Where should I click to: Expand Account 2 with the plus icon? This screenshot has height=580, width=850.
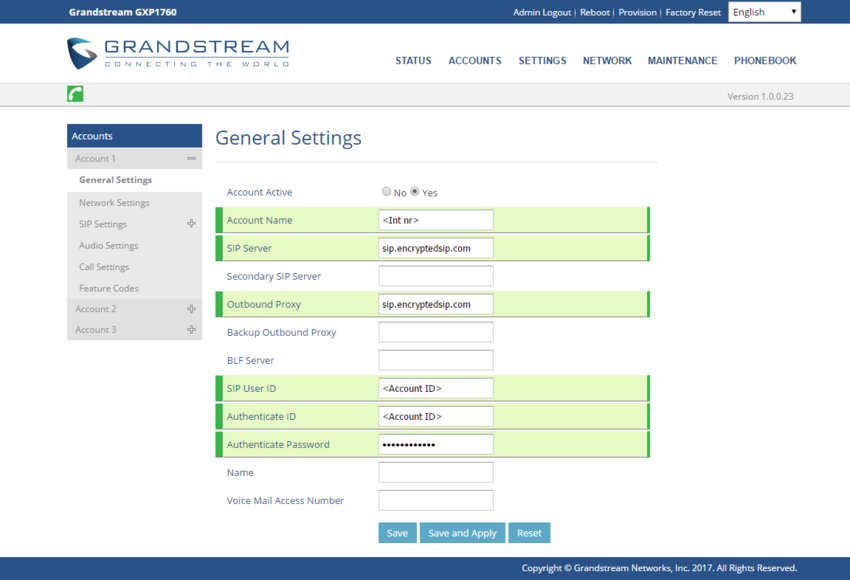(x=191, y=309)
